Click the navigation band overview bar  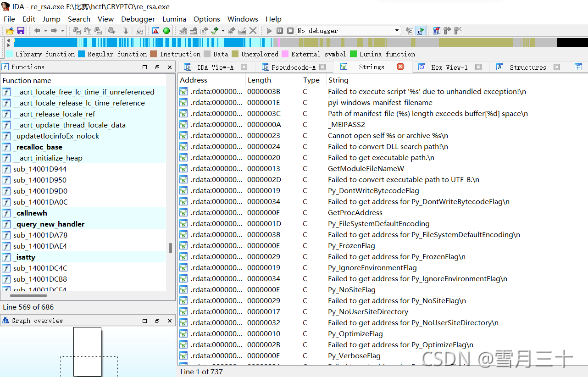point(301,42)
